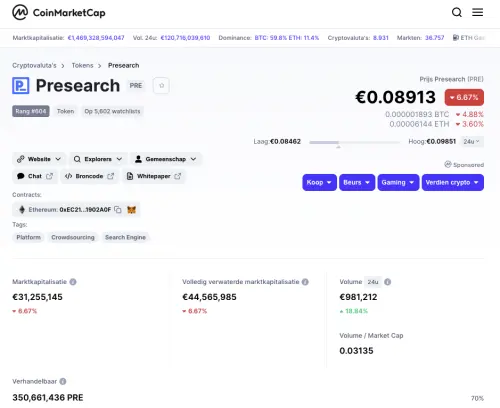Toggle the watchlist star for Presearch
The height and width of the screenshot is (408, 500).
pyautogui.click(x=161, y=86)
